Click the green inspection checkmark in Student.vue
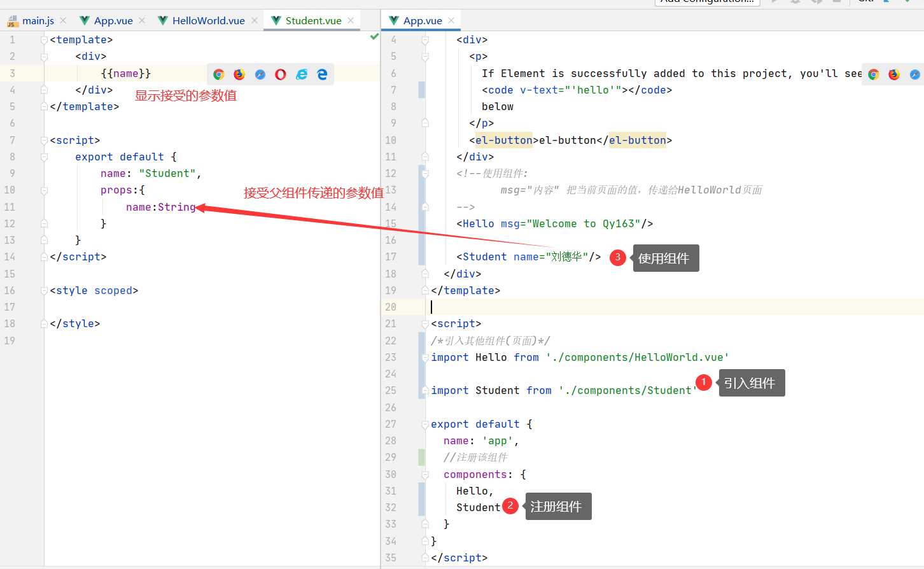The width and height of the screenshot is (924, 569). click(374, 37)
